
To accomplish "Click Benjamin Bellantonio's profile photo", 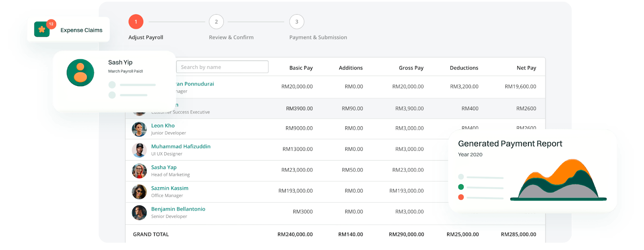I will pyautogui.click(x=139, y=213).
